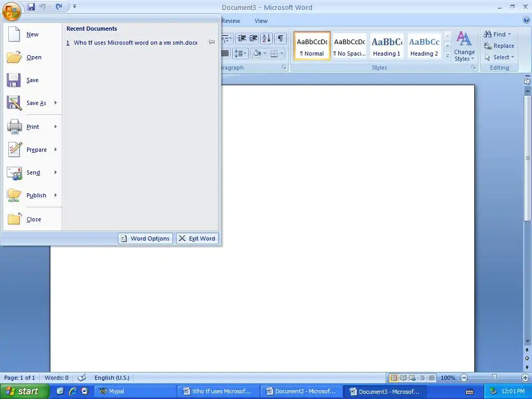Click the Page 1 of 1 status indicator
Screen dimensions: 532x399
coord(20,378)
